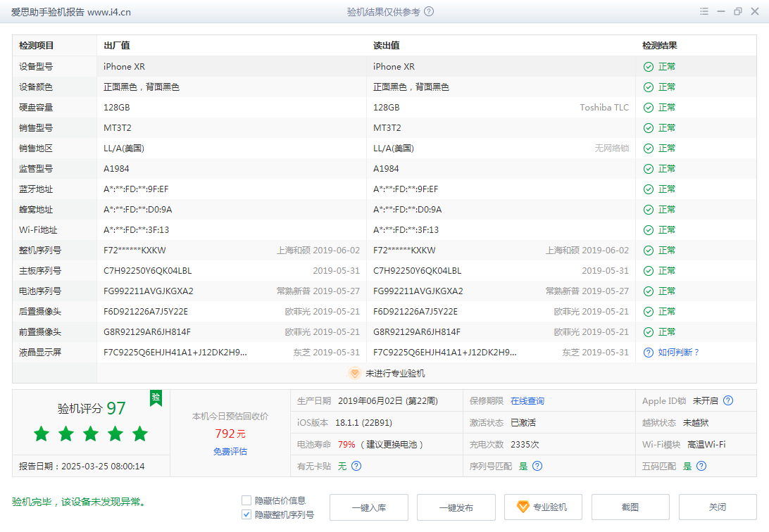Click the 2335次 charge count
769x532 pixels.
pyautogui.click(x=525, y=444)
